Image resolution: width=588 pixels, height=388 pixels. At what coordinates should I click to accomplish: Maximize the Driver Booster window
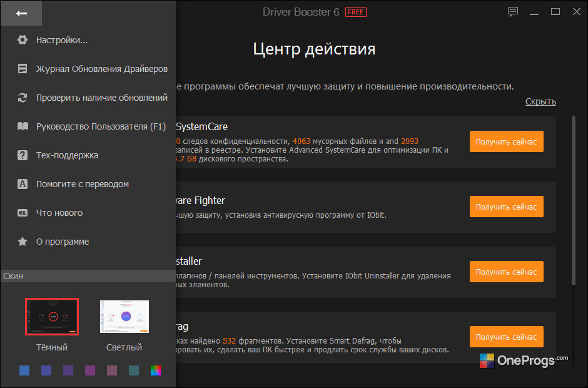pyautogui.click(x=555, y=12)
